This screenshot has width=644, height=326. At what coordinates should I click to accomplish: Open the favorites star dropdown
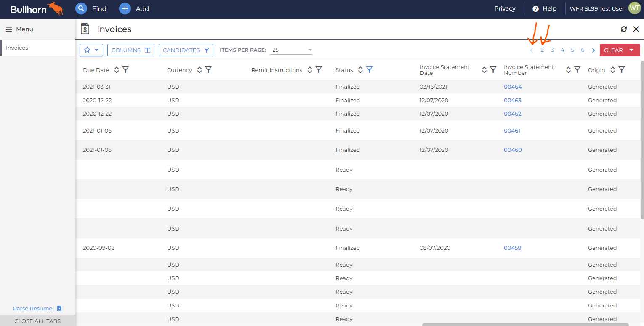(91, 50)
